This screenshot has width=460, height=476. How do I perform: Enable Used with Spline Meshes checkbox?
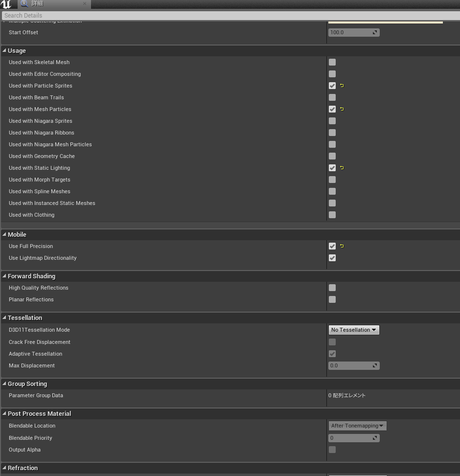tap(332, 191)
